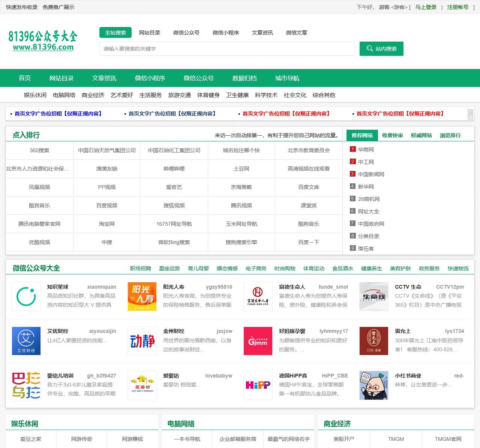Open 网站目录 in green navigation bar
Viewport: 480px width, 448px height.
[x=61, y=78]
